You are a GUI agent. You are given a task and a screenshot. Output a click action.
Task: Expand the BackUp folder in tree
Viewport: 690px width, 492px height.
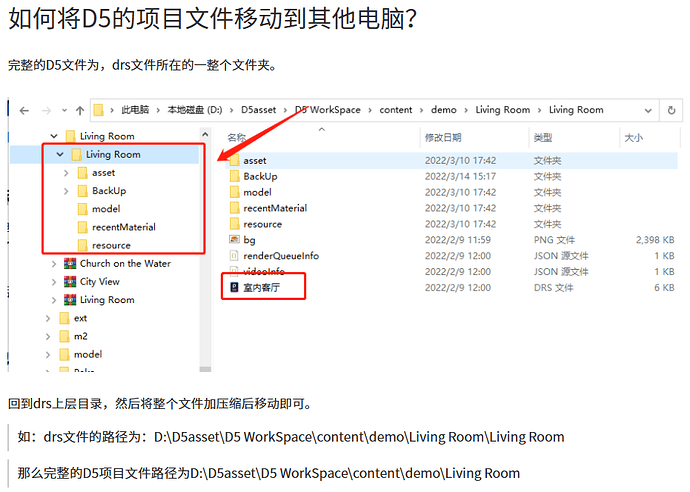click(x=66, y=191)
